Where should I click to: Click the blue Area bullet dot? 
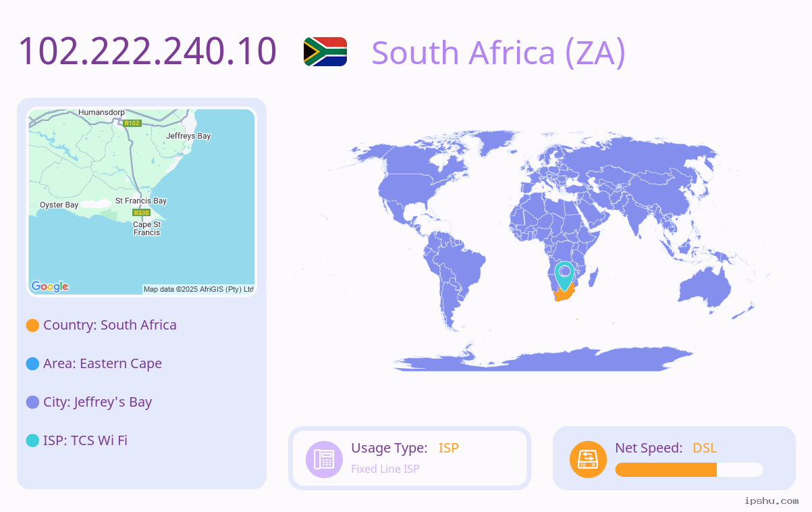point(32,363)
